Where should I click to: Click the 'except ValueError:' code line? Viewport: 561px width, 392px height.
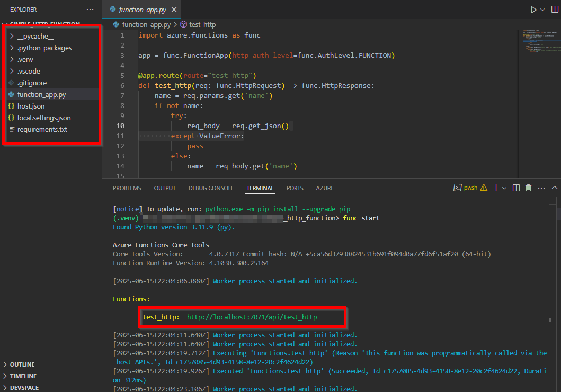(207, 136)
